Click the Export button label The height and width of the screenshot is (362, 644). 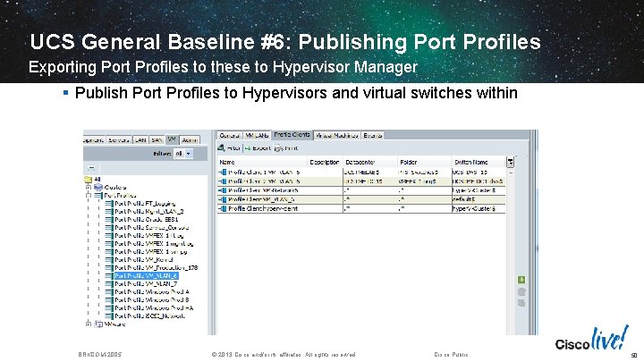[x=261, y=148]
